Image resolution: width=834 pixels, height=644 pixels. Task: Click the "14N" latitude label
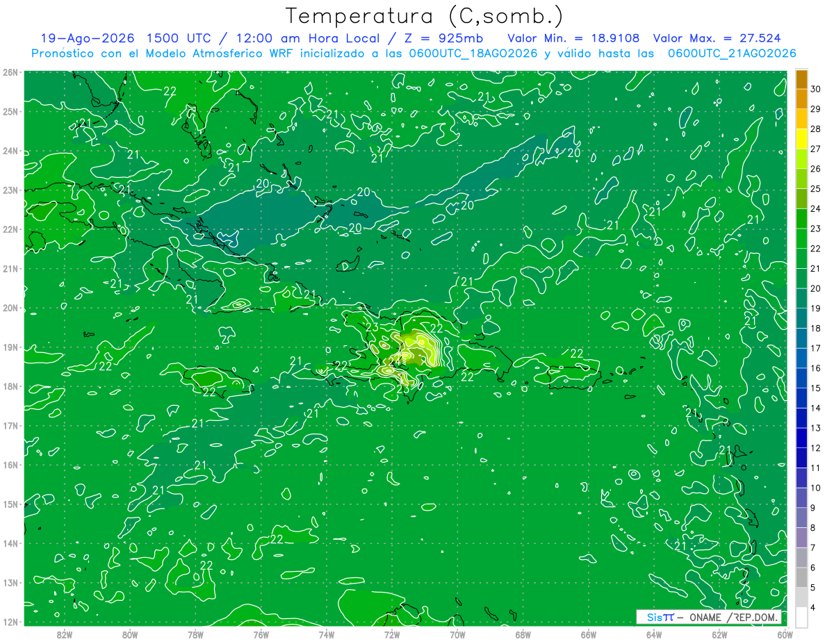(x=10, y=543)
